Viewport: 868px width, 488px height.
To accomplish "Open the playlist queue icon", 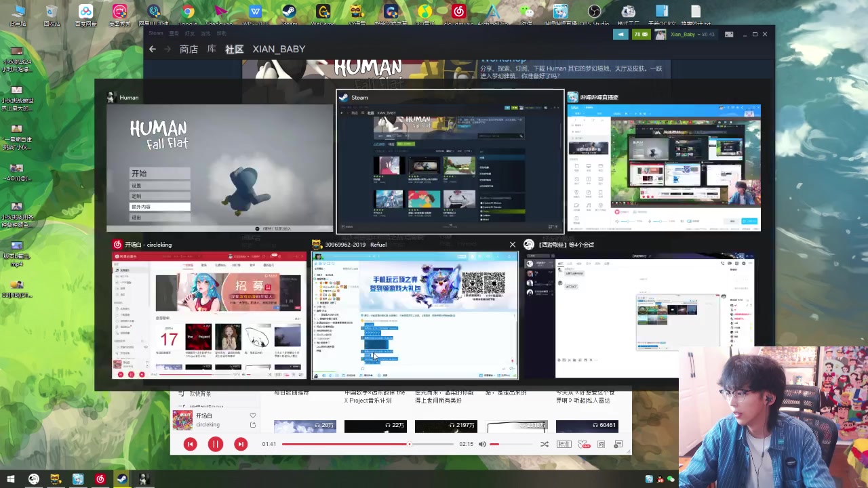I will (x=618, y=444).
